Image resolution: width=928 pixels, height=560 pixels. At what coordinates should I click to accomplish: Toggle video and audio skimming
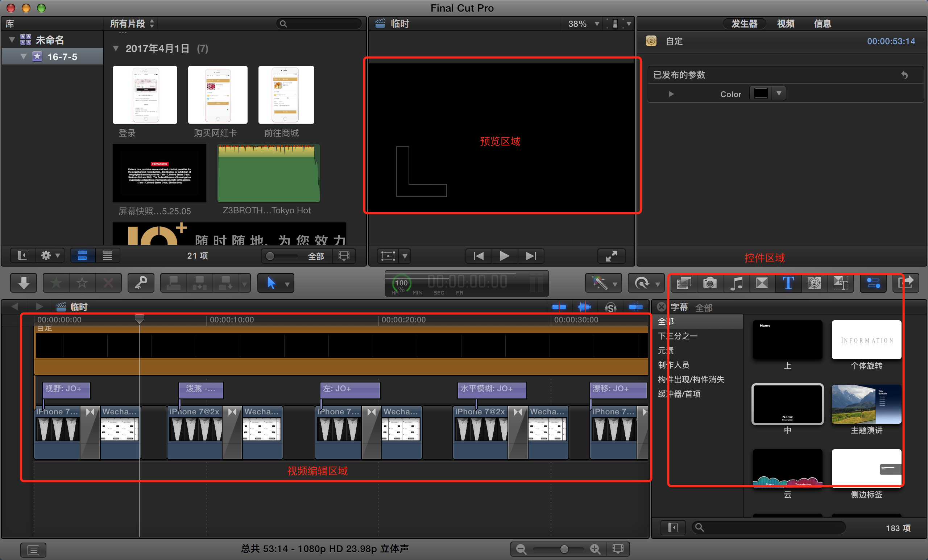coord(559,307)
